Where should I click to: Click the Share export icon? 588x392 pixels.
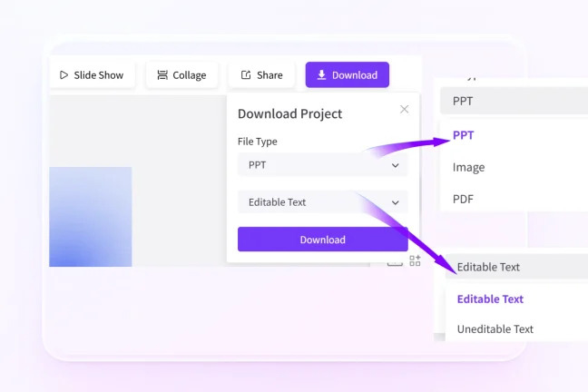pyautogui.click(x=245, y=75)
